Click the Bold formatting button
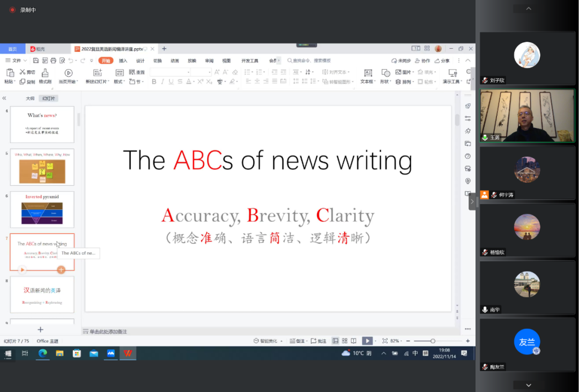The image size is (579, 392). 154,82
